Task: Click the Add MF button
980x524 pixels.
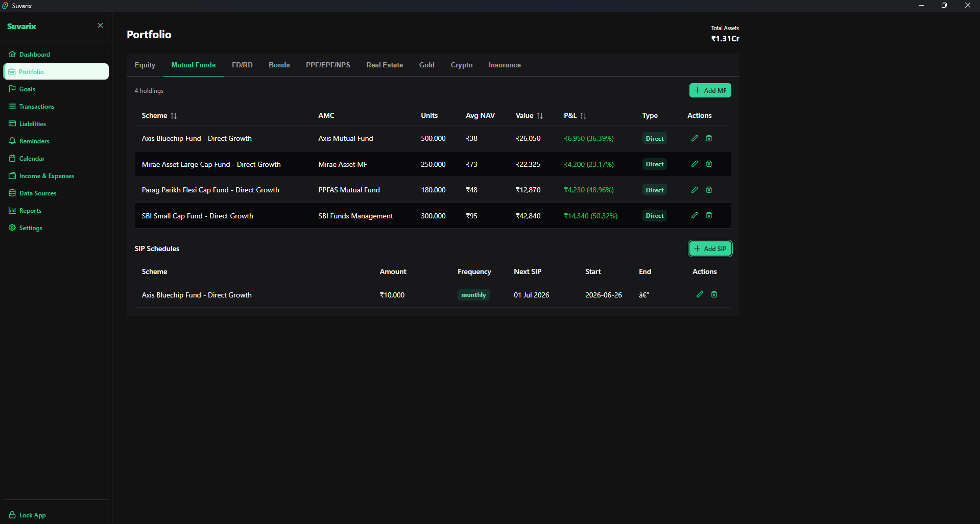Action: [710, 90]
